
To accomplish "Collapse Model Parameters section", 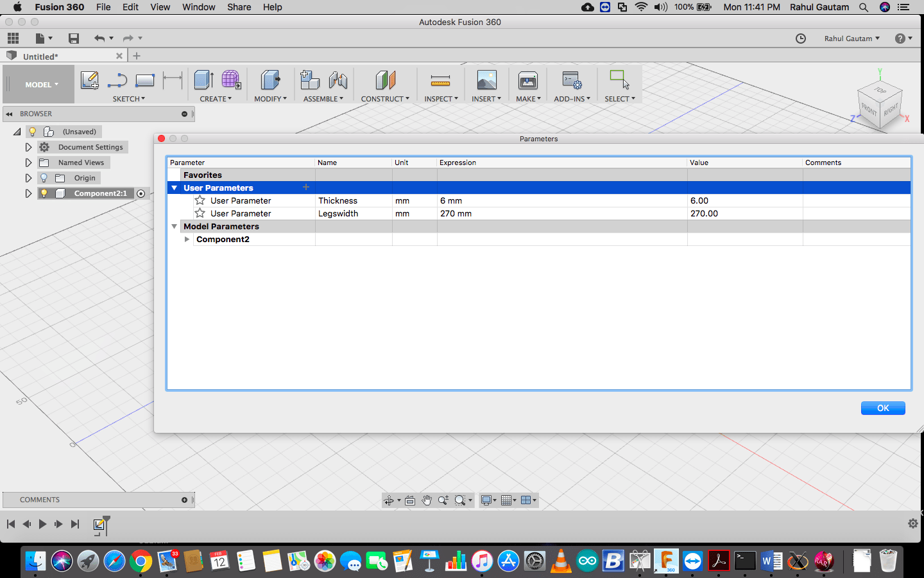I will pos(174,226).
